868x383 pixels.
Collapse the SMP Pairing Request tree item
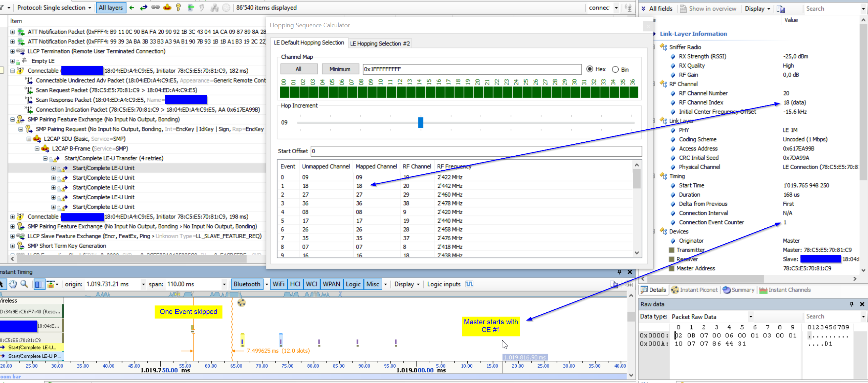pyautogui.click(x=20, y=129)
